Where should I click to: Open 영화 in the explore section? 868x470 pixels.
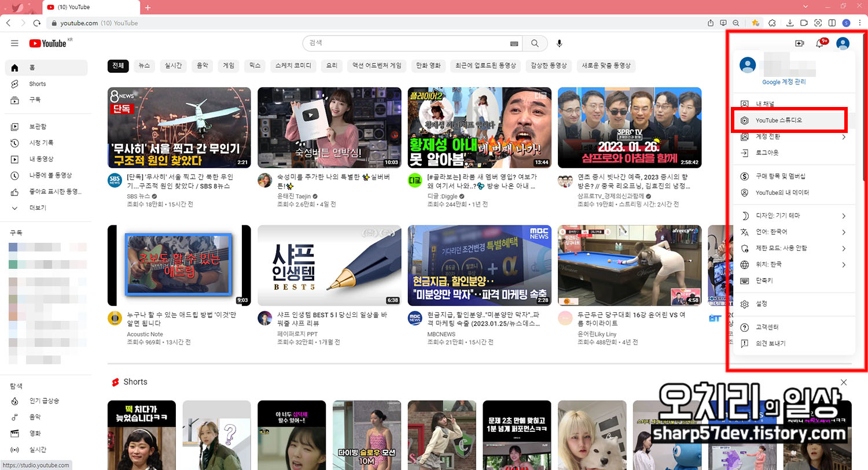46,433
